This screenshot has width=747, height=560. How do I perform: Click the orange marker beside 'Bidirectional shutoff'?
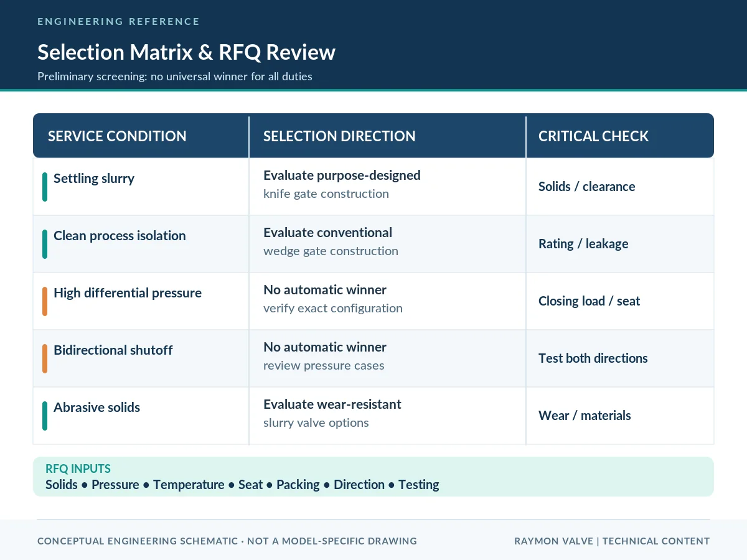(45, 358)
